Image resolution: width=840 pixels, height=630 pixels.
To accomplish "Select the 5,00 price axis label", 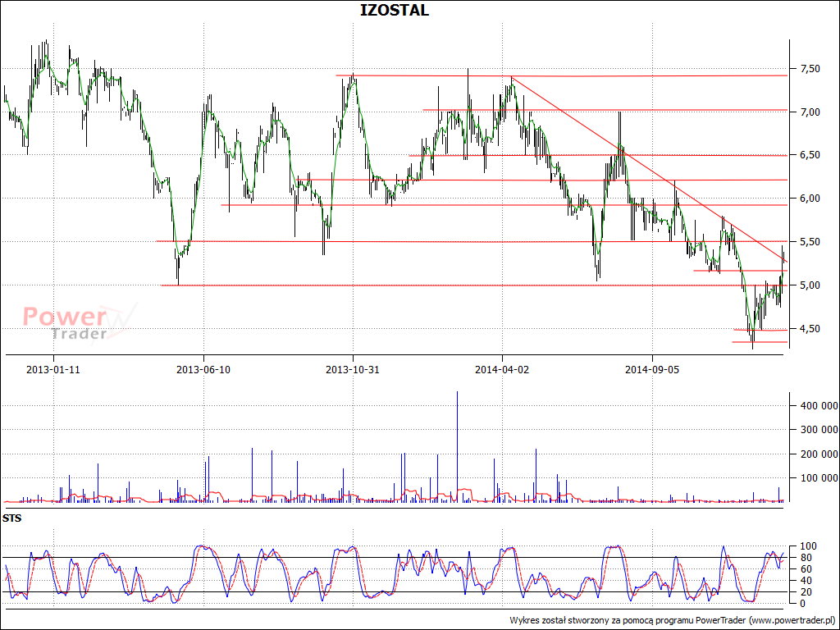I will click(810, 285).
